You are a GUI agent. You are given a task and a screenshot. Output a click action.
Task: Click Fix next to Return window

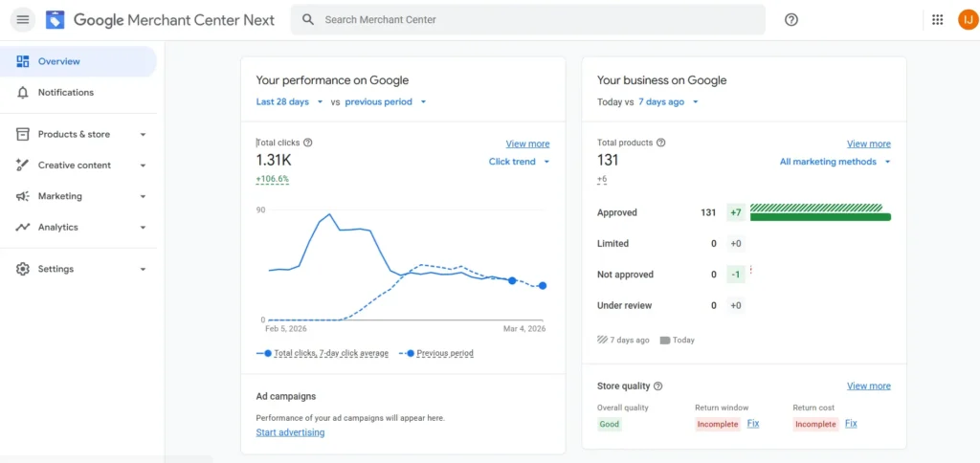pos(753,424)
